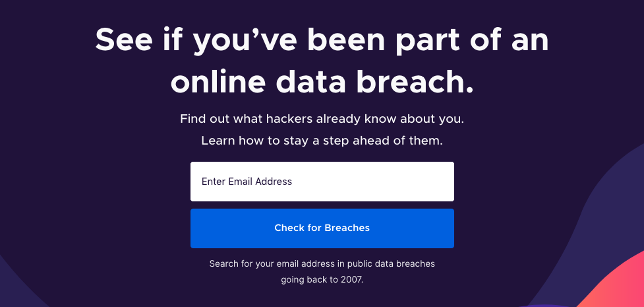
Task: Click the words 'public data breaches' in the caption
Action: click(391, 263)
